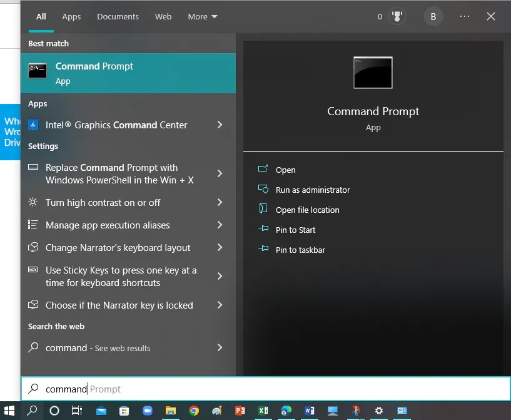This screenshot has width=511, height=420.
Task: Pin Command Prompt to taskbar
Action: (300, 250)
